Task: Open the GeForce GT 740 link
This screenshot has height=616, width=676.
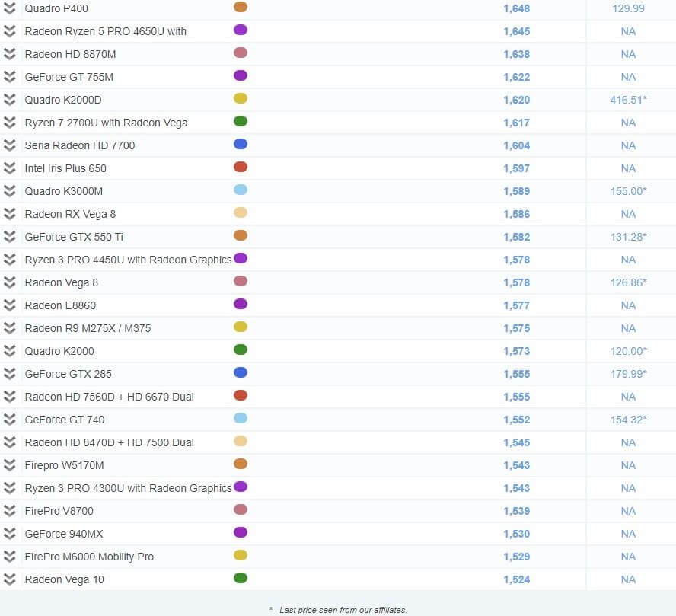Action: coord(65,420)
